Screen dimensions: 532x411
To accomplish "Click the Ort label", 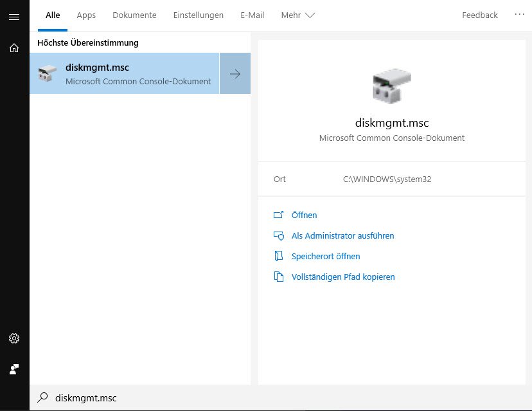I will click(279, 179).
